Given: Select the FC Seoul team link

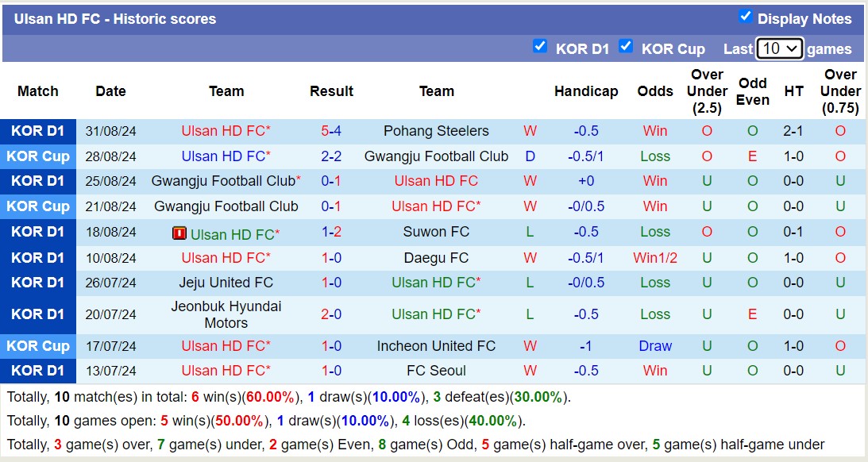Looking at the screenshot, I should click(436, 371).
